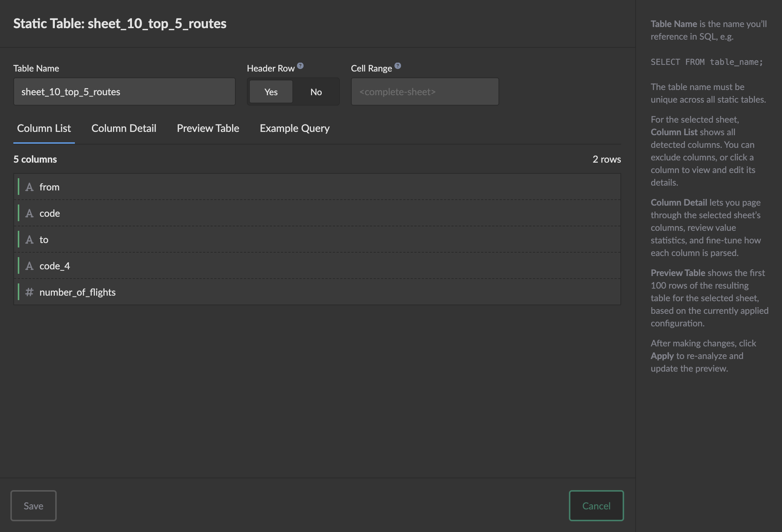Open the Preview Table tab

point(208,128)
